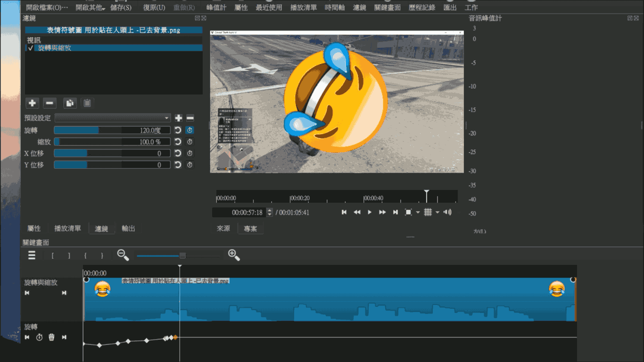The image size is (644, 362).
Task: Enable keyframes for Y 位移 parameter
Action: click(190, 165)
